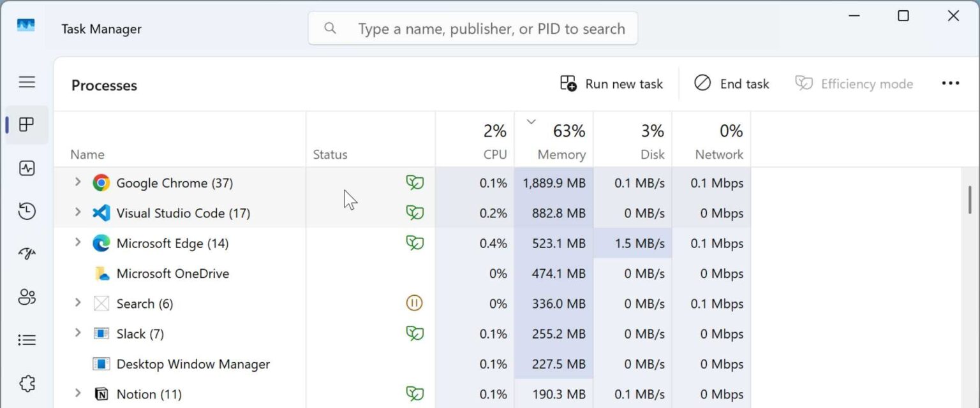Image resolution: width=980 pixels, height=408 pixels.
Task: Click the search magnifier icon
Action: pos(330,28)
